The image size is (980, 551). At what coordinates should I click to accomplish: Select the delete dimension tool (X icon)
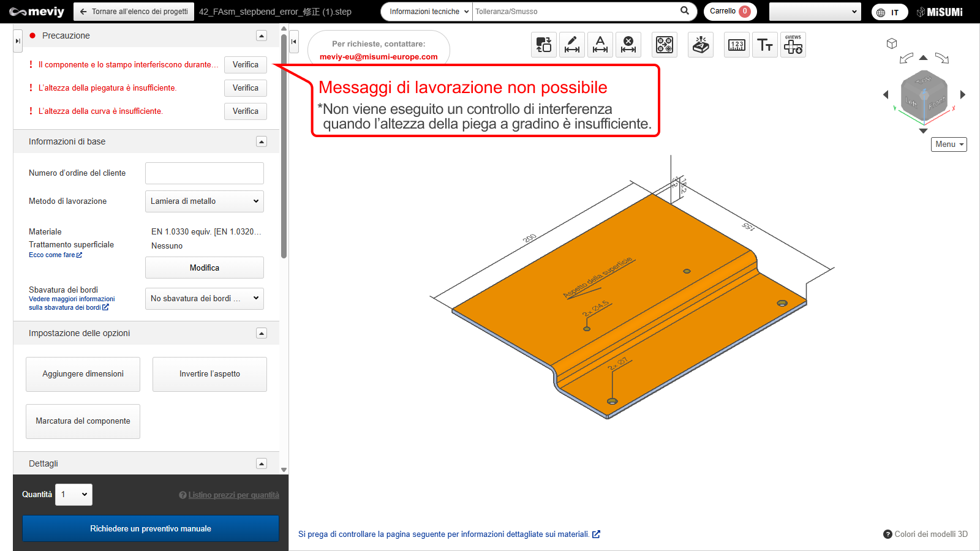tap(628, 45)
